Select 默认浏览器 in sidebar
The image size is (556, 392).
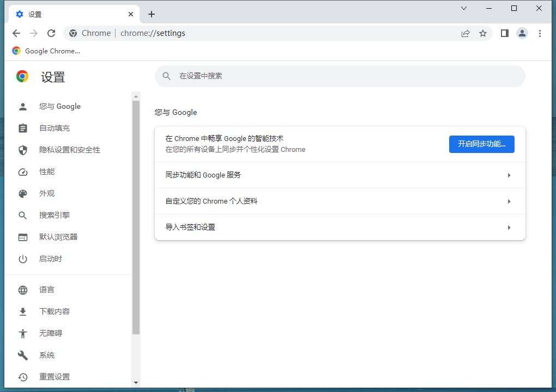58,237
